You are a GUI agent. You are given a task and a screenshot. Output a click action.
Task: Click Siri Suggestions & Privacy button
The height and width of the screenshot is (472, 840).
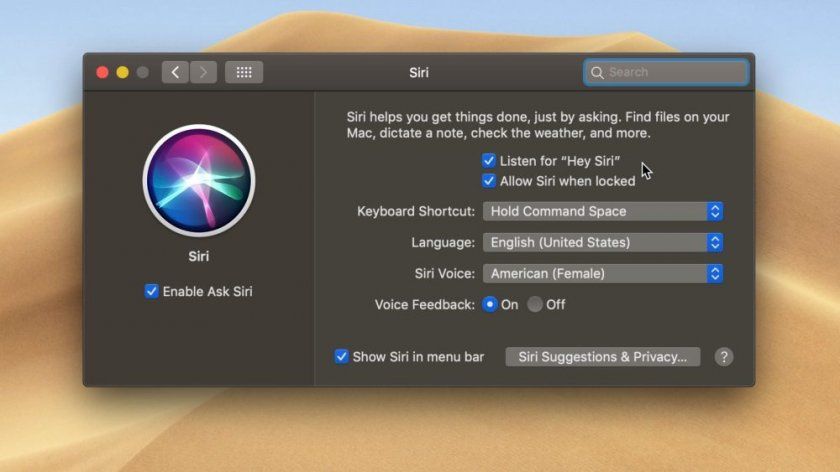(x=603, y=357)
